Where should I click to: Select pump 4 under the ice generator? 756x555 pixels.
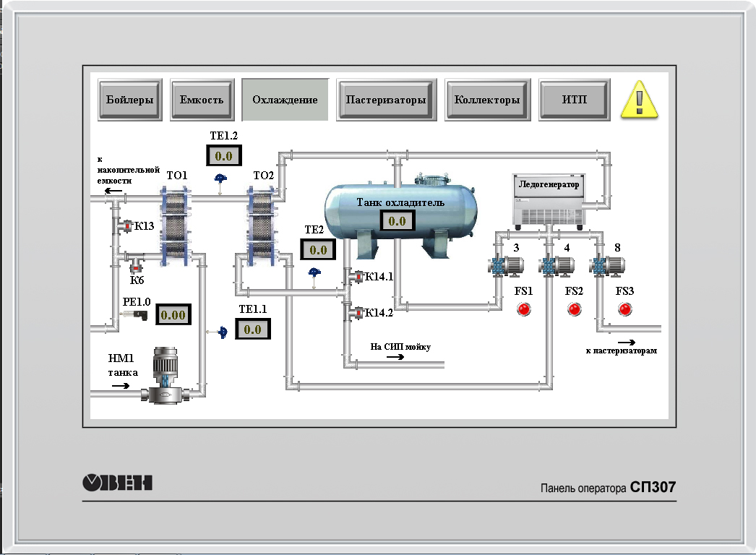(x=557, y=266)
